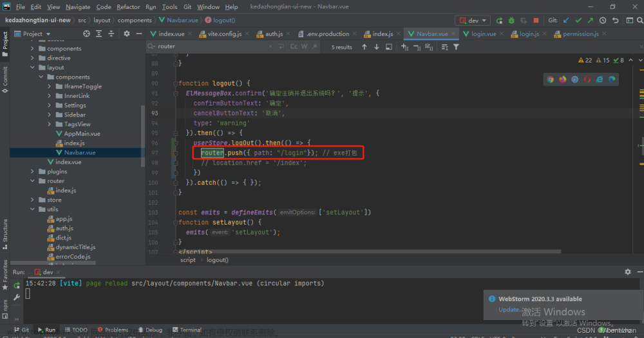Expand the store folder
The image size is (644, 338).
[x=32, y=200]
